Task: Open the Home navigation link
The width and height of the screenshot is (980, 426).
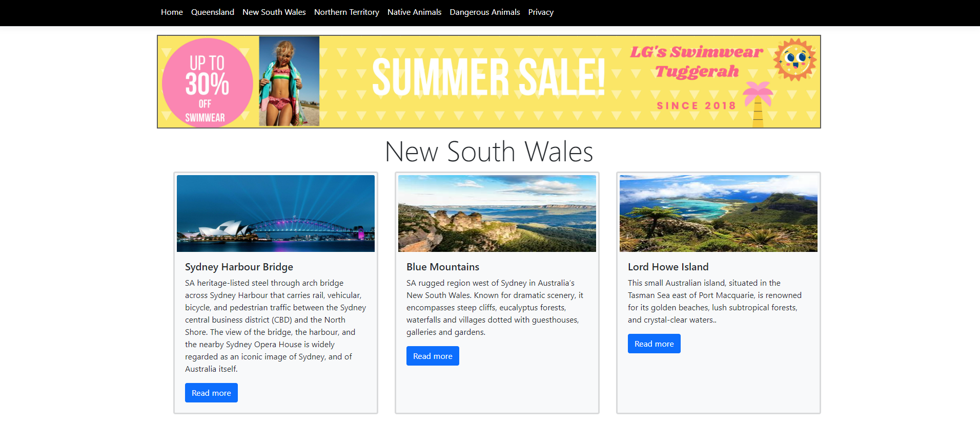Action: (x=172, y=12)
